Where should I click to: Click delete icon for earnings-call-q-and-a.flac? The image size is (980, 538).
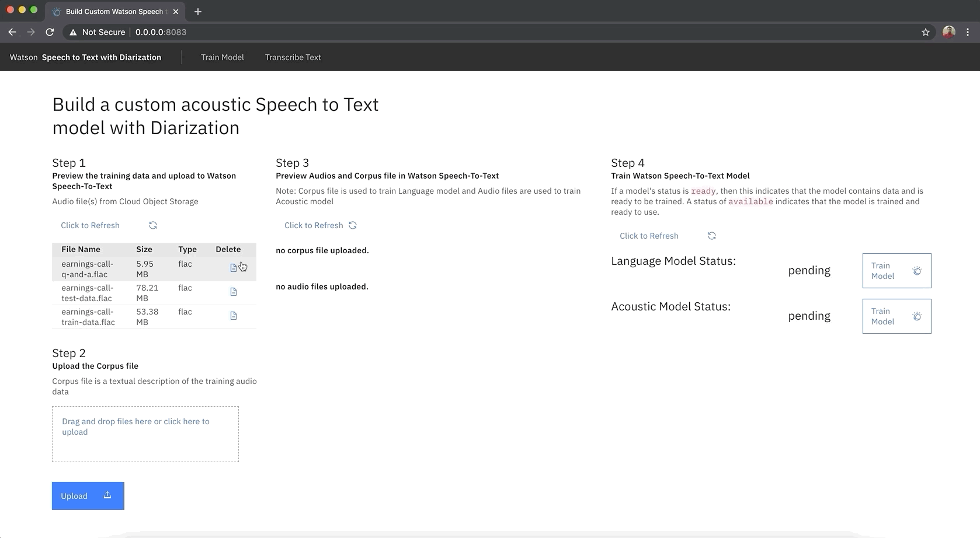pyautogui.click(x=234, y=268)
